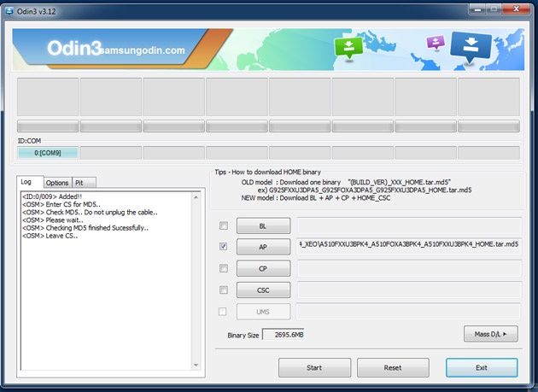Tick the UMS checkbox
The height and width of the screenshot is (392, 538).
pyautogui.click(x=223, y=311)
